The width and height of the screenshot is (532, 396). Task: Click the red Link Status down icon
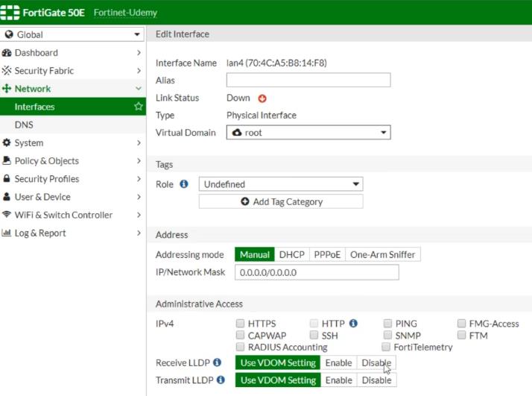(x=262, y=98)
